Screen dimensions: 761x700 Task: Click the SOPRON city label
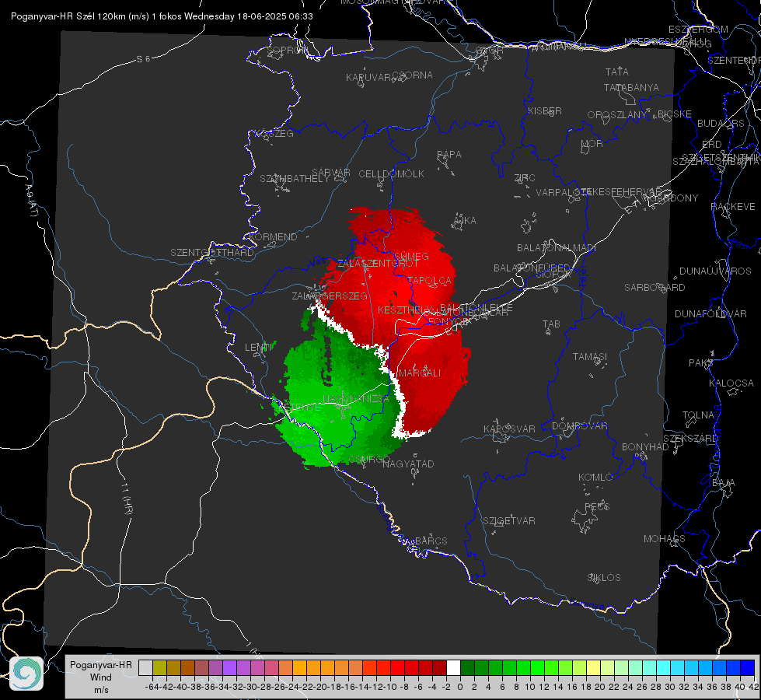[287, 50]
